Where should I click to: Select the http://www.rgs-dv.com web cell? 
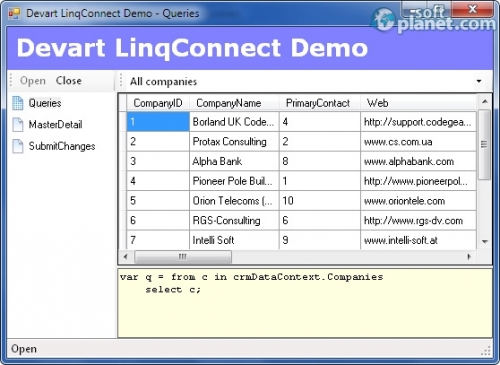[x=418, y=220]
